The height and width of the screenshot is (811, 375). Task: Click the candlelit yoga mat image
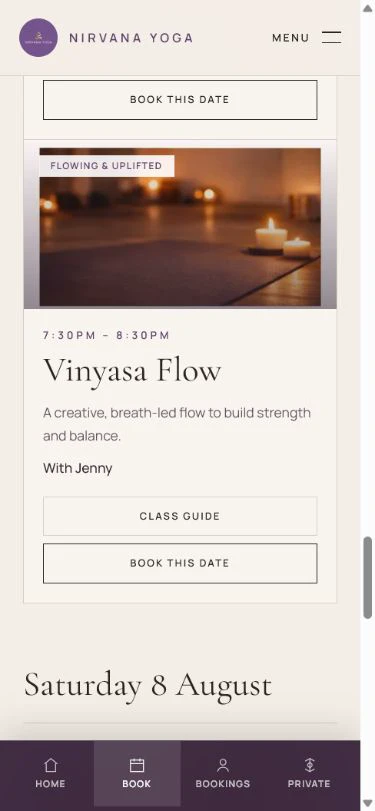pyautogui.click(x=180, y=227)
